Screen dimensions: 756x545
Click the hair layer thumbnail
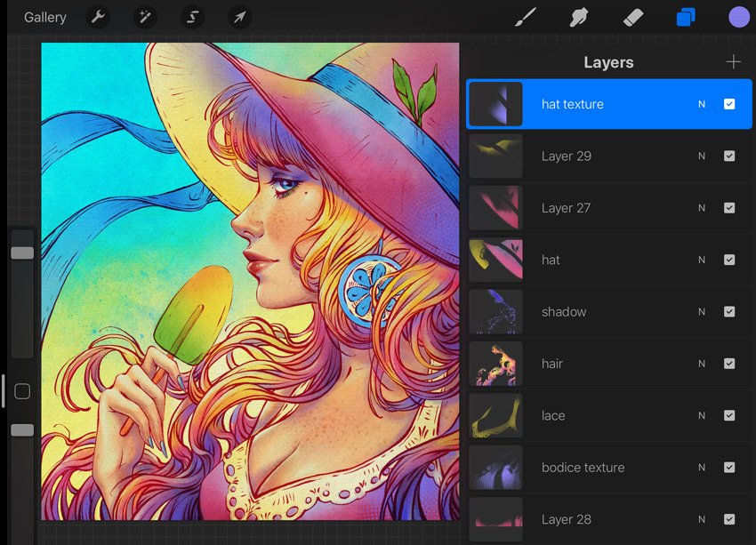pos(495,364)
